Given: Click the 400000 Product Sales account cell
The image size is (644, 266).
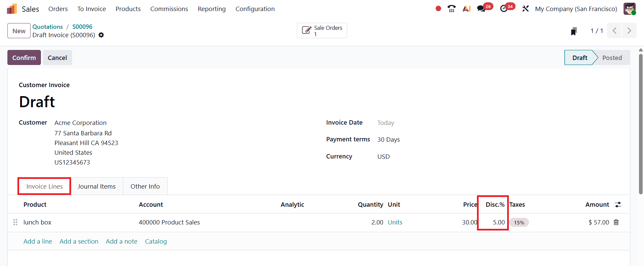Looking at the screenshot, I should coord(169,222).
